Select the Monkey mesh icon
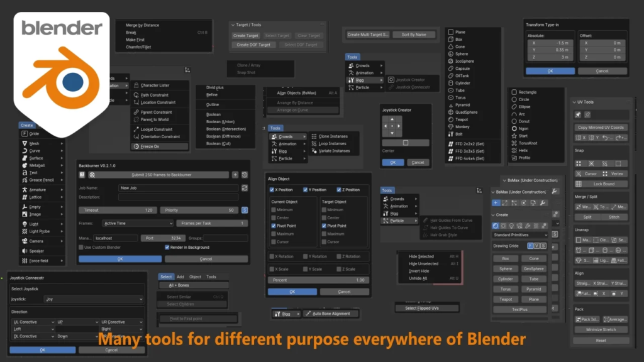The image size is (644, 362). point(450,127)
